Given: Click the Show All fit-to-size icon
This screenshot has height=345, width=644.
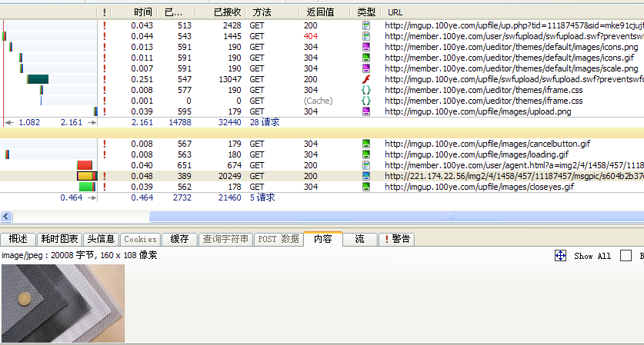Looking at the screenshot, I should click(x=560, y=256).
